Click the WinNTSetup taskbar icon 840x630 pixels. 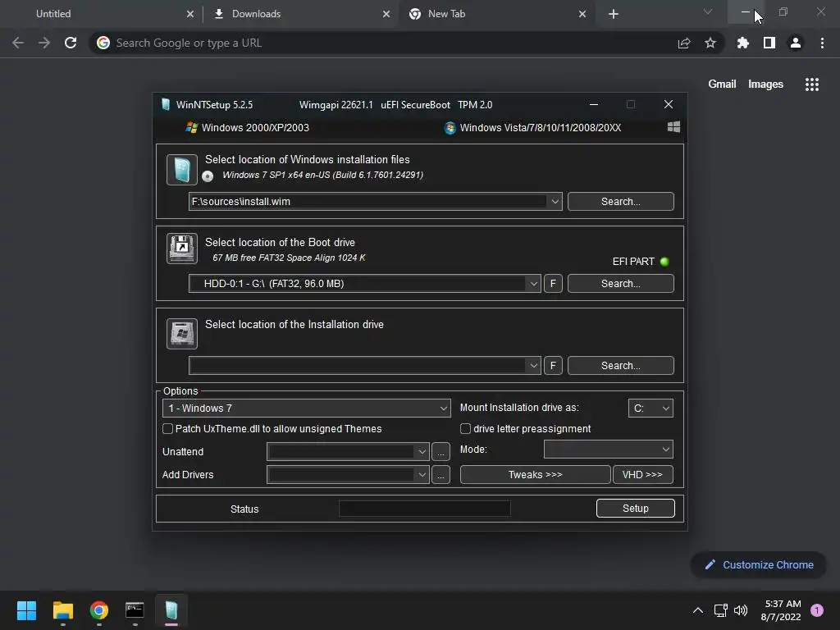(x=171, y=610)
